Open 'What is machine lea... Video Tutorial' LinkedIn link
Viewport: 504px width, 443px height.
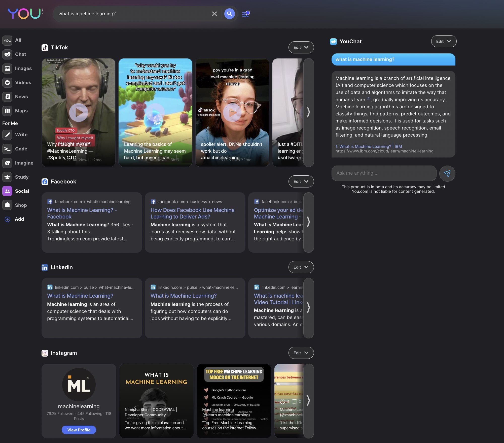278,299
